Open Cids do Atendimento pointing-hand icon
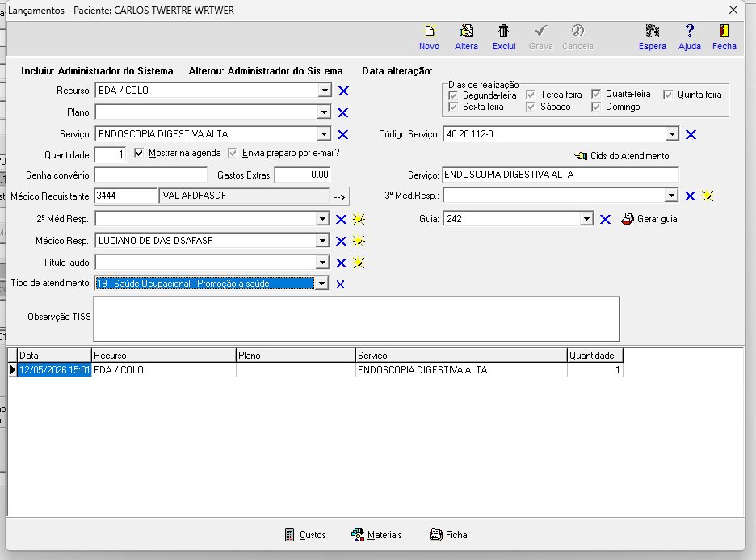 pos(581,156)
